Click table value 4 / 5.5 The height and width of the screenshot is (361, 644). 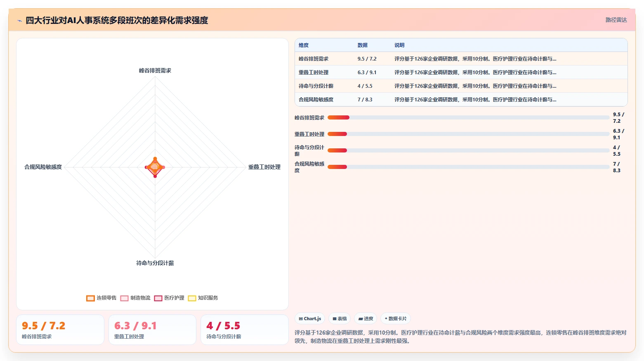[365, 86]
